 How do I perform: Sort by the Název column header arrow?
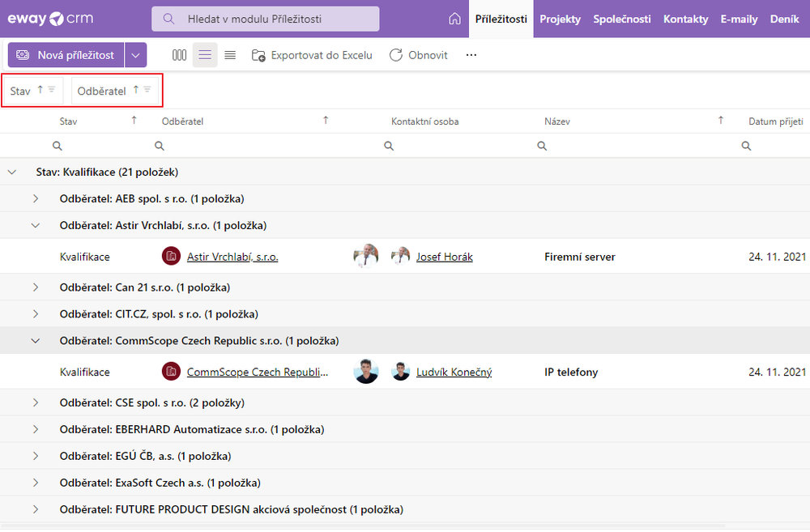click(721, 121)
